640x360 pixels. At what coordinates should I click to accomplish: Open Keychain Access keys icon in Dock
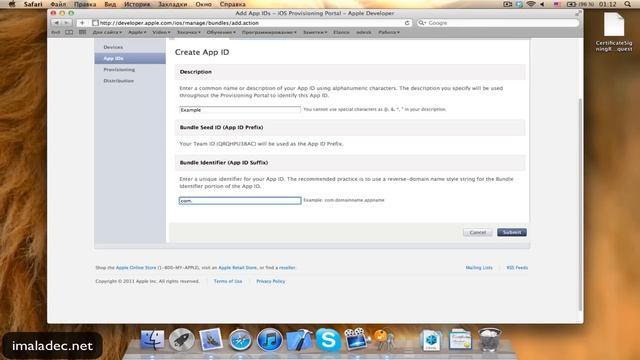click(x=383, y=340)
